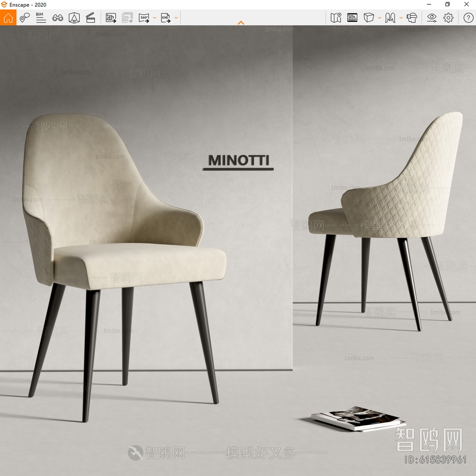Viewport: 476px width, 476px height.
Task: Enable VR headset mode
Action: (x=412, y=18)
